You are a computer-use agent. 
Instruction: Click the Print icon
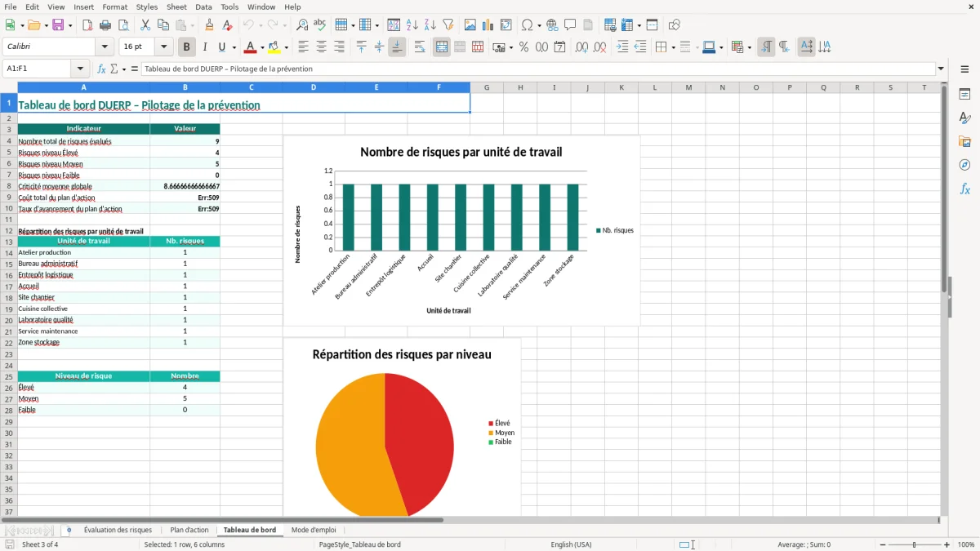pyautogui.click(x=105, y=25)
